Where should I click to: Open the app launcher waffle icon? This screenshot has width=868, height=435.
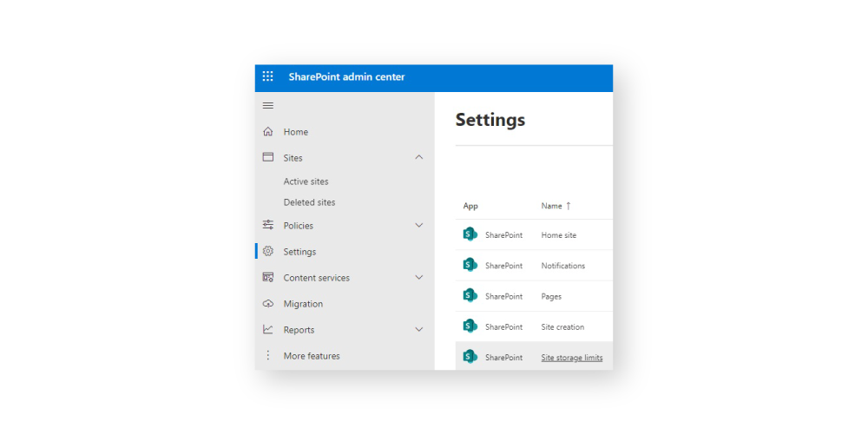tap(267, 76)
